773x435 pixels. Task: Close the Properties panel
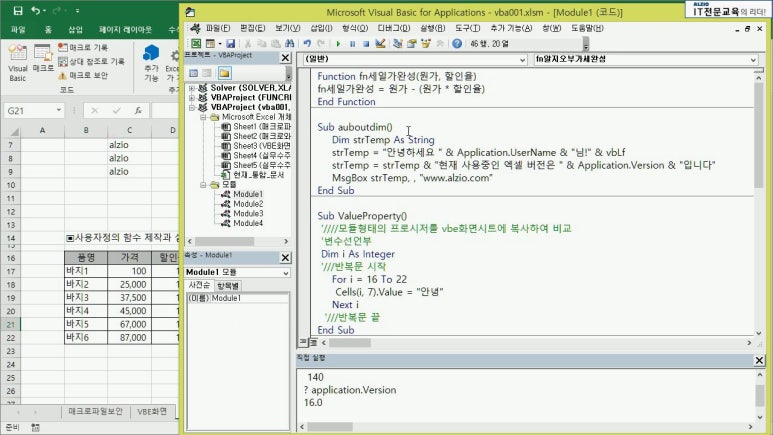click(285, 257)
